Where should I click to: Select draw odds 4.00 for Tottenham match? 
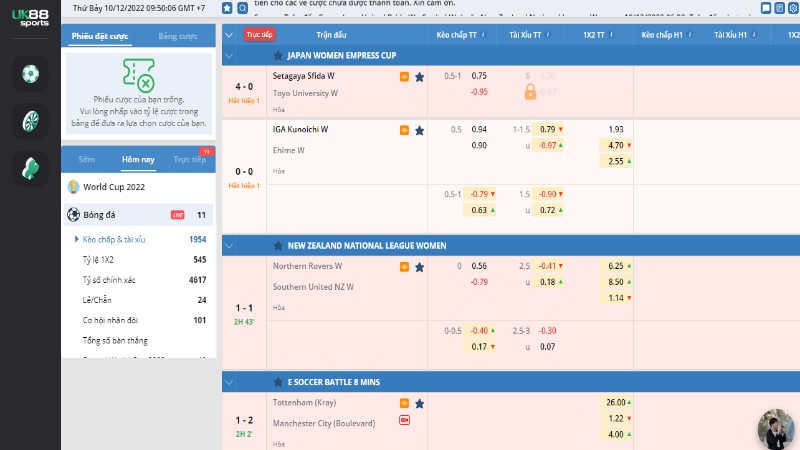[616, 435]
